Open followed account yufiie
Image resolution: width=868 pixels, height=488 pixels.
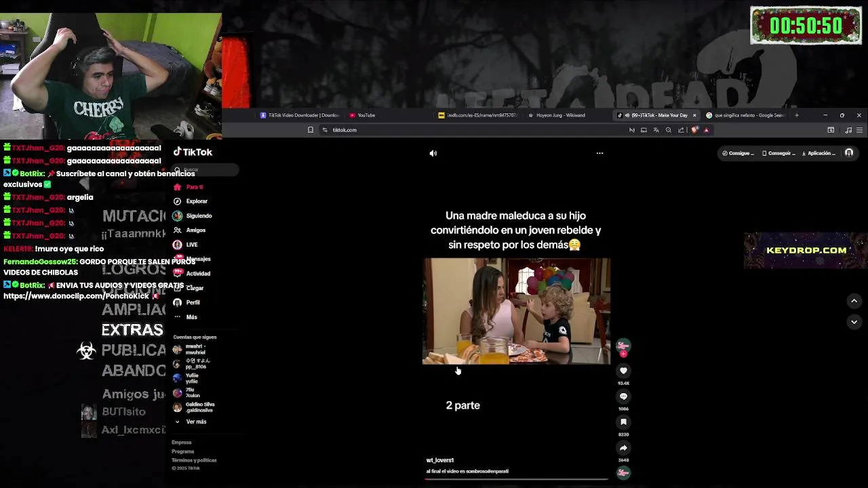(x=186, y=378)
